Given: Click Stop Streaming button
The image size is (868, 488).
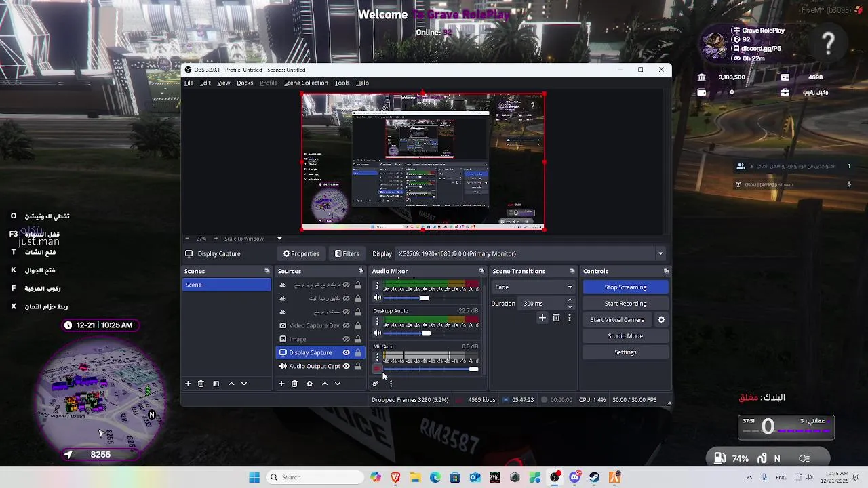Looking at the screenshot, I should click(625, 287).
